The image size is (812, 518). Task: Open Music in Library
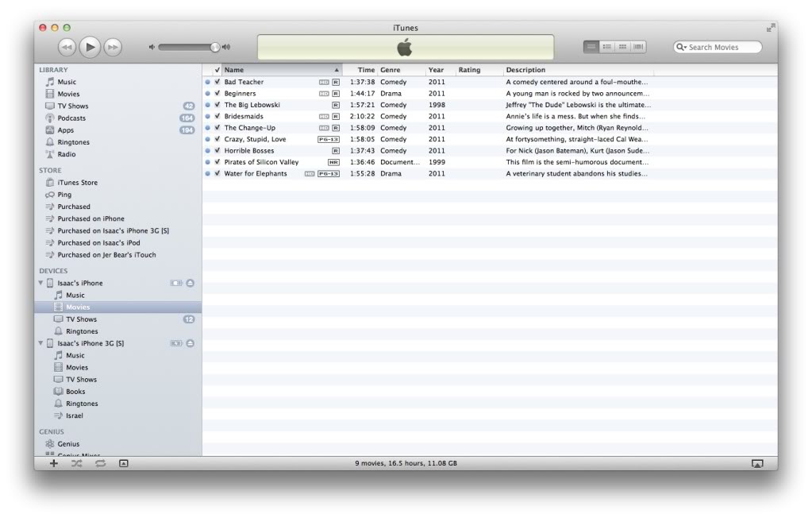click(x=67, y=82)
